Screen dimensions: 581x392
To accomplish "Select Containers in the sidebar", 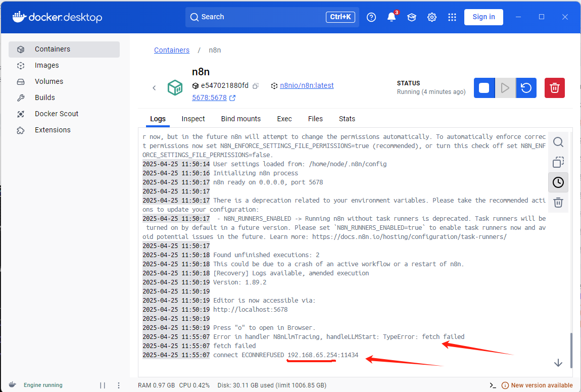I will point(64,50).
